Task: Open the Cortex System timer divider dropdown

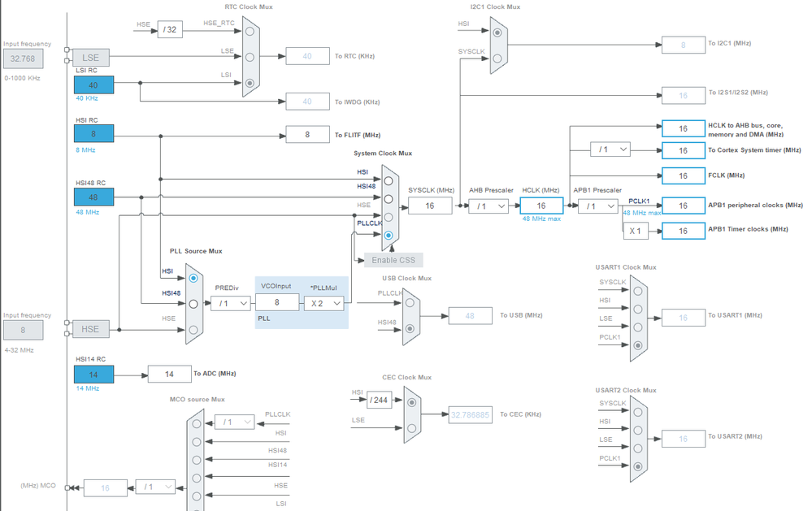Action: tap(610, 149)
